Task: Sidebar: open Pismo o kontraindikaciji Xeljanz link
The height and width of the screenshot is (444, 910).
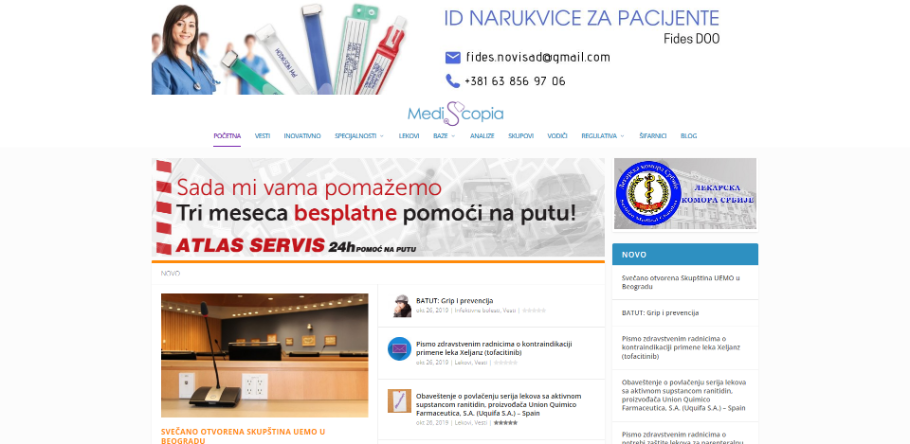Action: pyautogui.click(x=680, y=347)
